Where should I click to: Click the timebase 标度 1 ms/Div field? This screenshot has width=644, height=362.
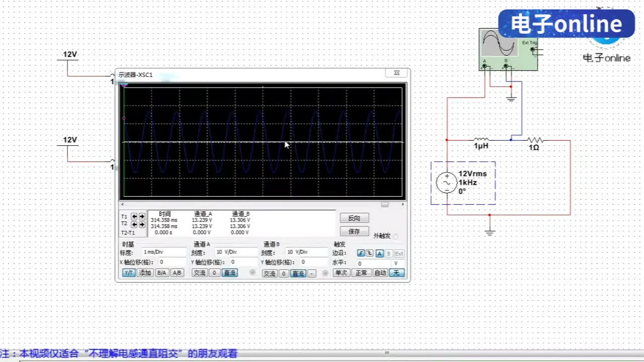(x=164, y=252)
